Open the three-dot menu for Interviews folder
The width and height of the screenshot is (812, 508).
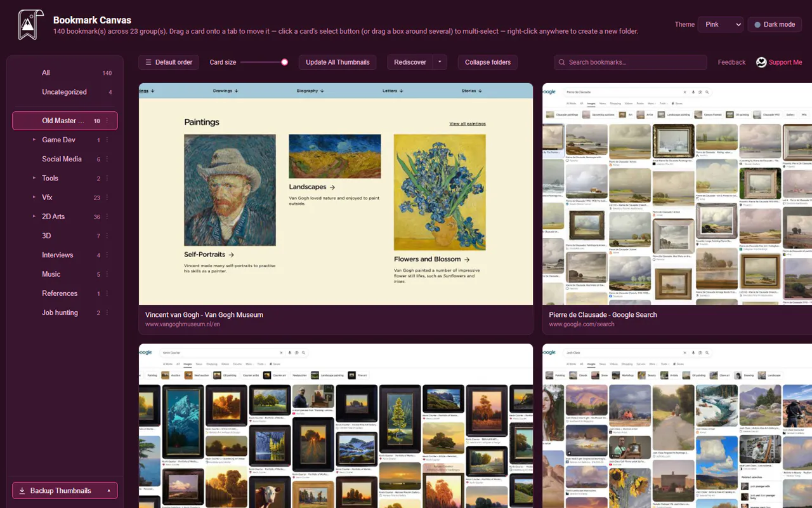pos(107,255)
